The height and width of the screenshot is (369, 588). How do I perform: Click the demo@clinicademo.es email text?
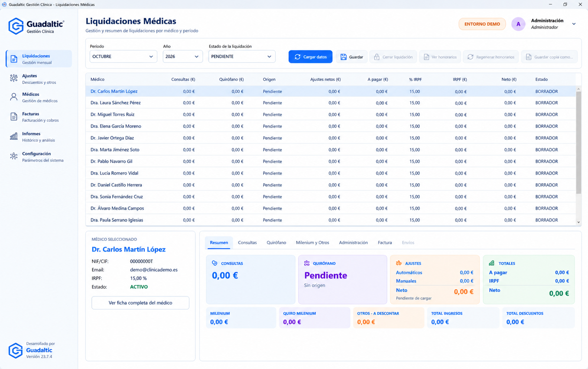[x=154, y=270]
